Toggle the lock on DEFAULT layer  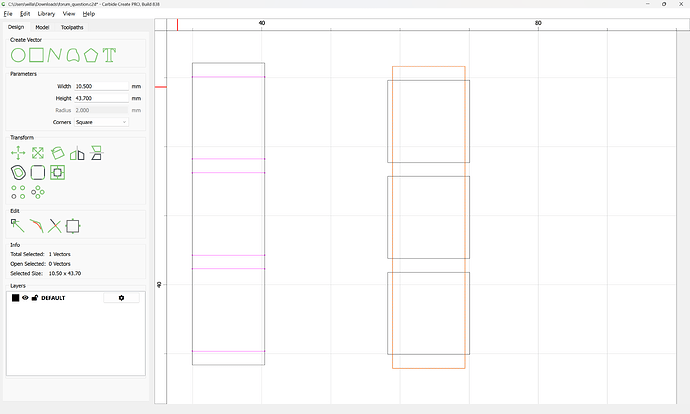35,298
